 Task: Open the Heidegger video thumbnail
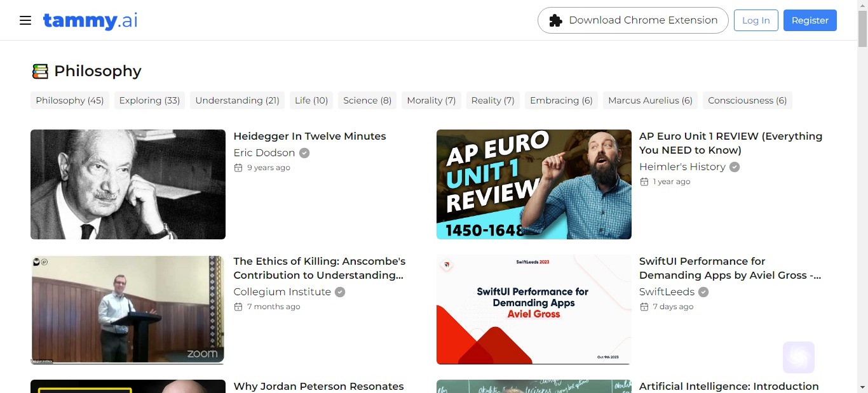(128, 184)
